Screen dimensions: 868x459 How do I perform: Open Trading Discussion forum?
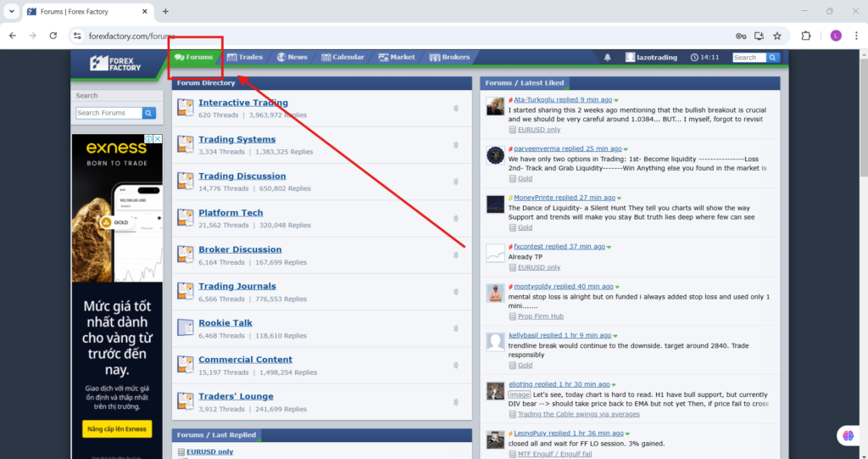242,176
